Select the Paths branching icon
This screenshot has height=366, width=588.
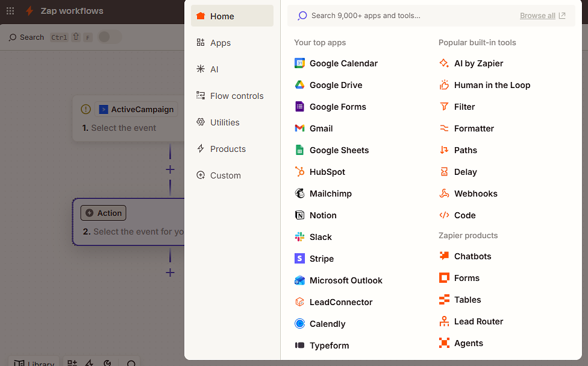[444, 150]
